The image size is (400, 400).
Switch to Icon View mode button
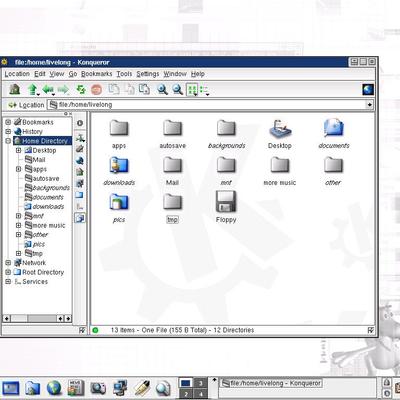(192, 90)
